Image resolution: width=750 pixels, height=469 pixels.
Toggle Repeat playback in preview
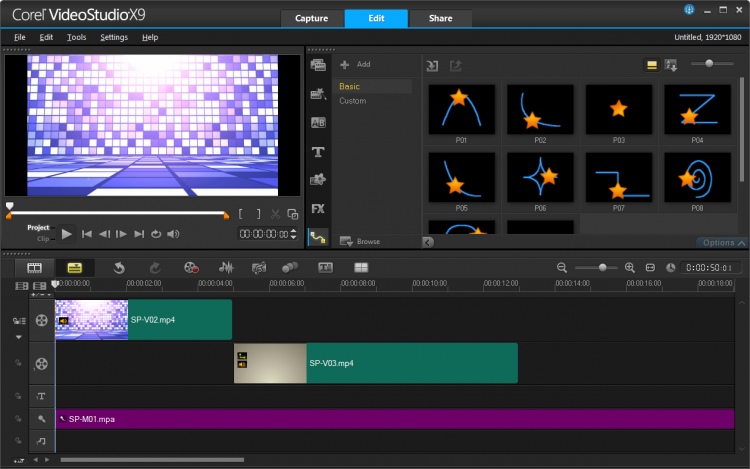(x=156, y=234)
